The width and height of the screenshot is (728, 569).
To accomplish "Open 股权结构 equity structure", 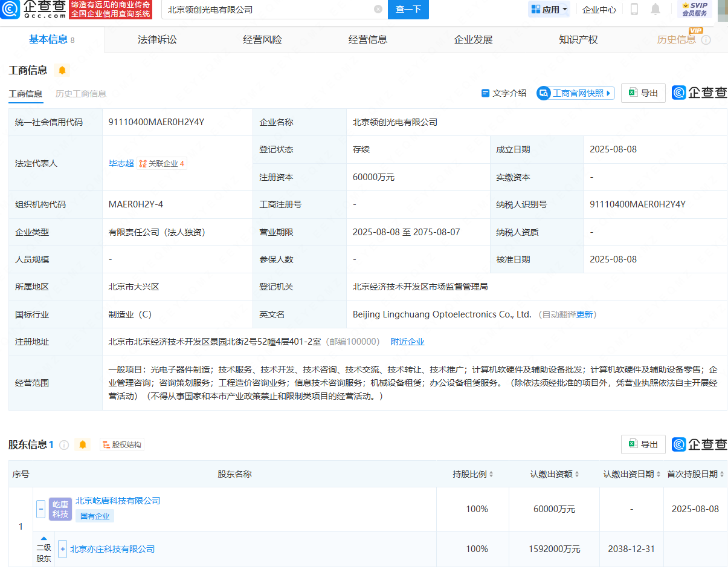I will coord(122,445).
